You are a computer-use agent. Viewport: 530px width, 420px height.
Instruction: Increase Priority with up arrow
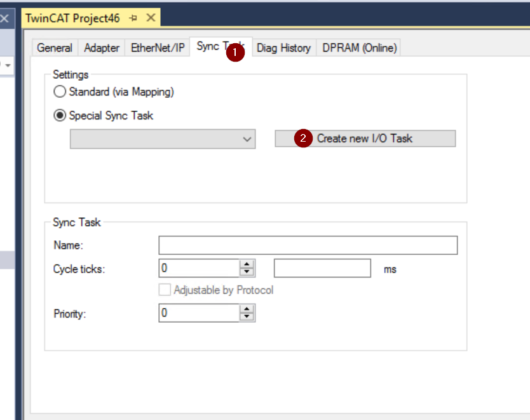tap(247, 309)
